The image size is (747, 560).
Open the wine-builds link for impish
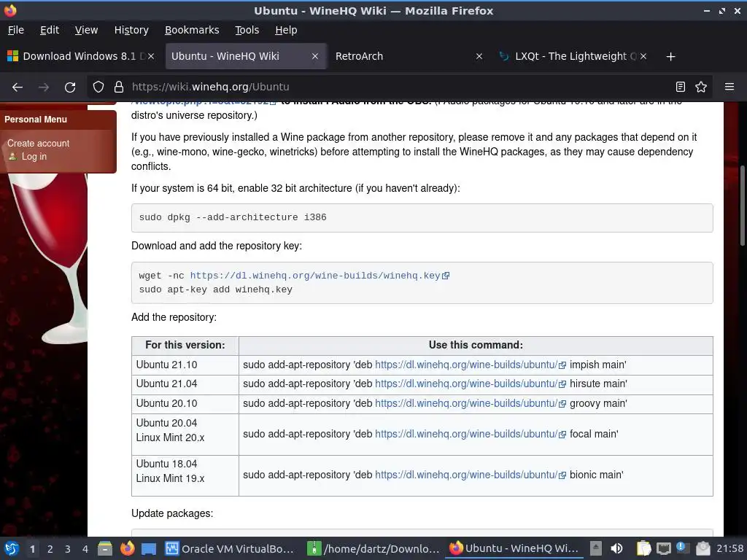click(x=471, y=365)
